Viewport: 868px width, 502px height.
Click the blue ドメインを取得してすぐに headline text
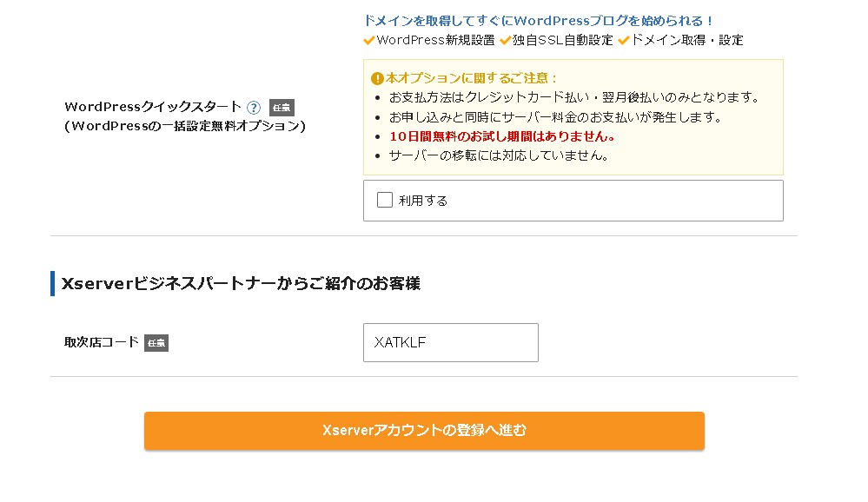[539, 21]
